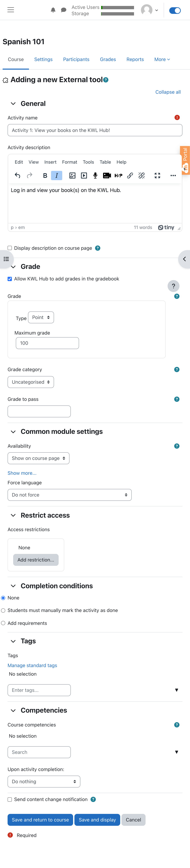Select Students must manually mark as done
This screenshot has height=868, width=190.
3,610
